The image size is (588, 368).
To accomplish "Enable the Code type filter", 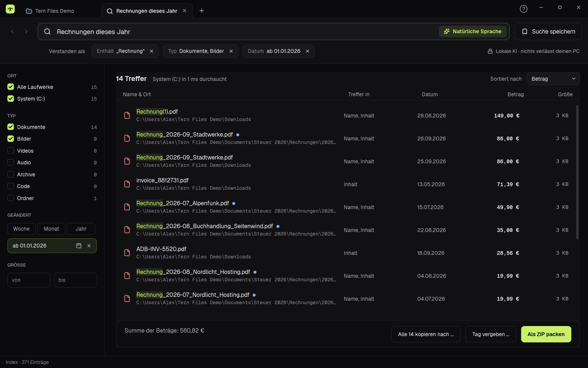I will [11, 186].
